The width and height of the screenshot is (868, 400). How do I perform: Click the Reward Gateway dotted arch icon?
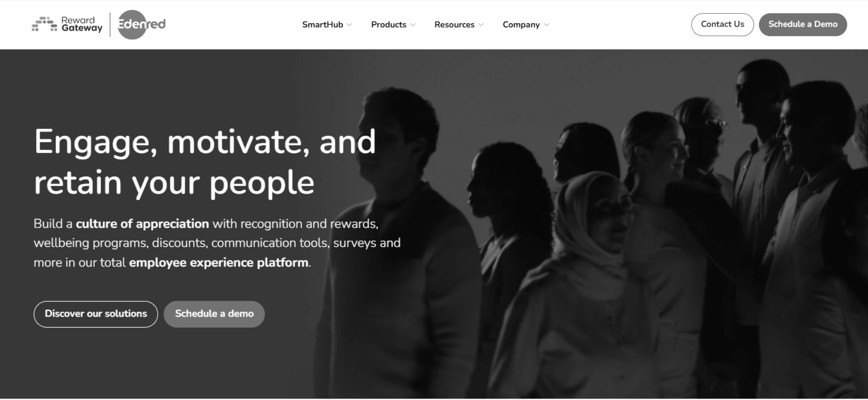click(x=44, y=24)
